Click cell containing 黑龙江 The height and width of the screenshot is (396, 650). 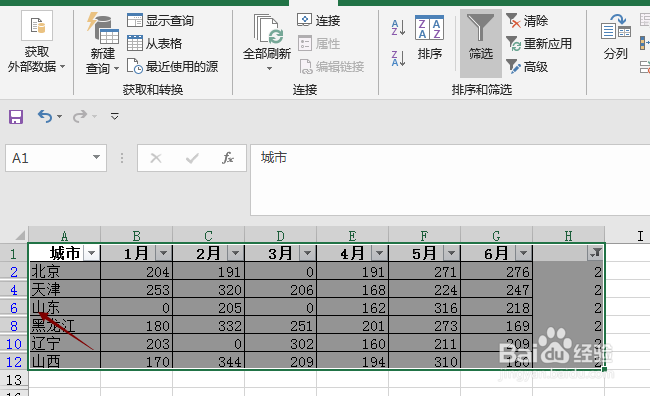(x=65, y=326)
